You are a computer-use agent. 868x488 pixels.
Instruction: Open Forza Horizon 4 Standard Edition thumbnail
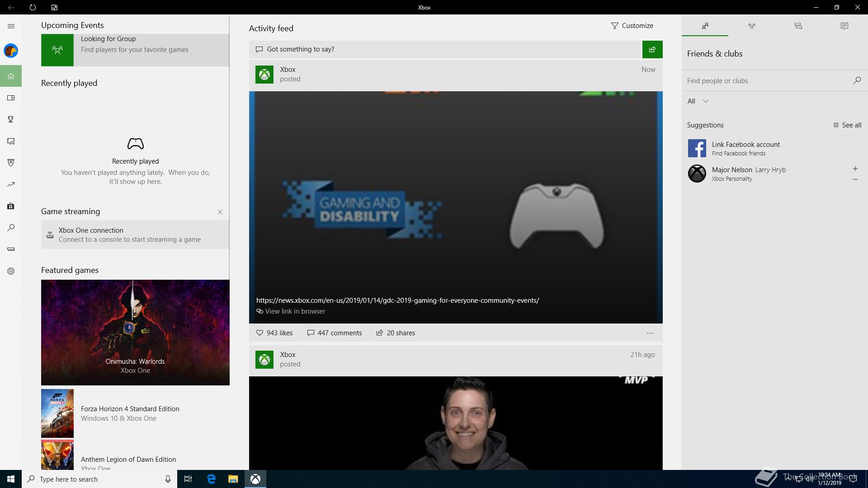(57, 413)
